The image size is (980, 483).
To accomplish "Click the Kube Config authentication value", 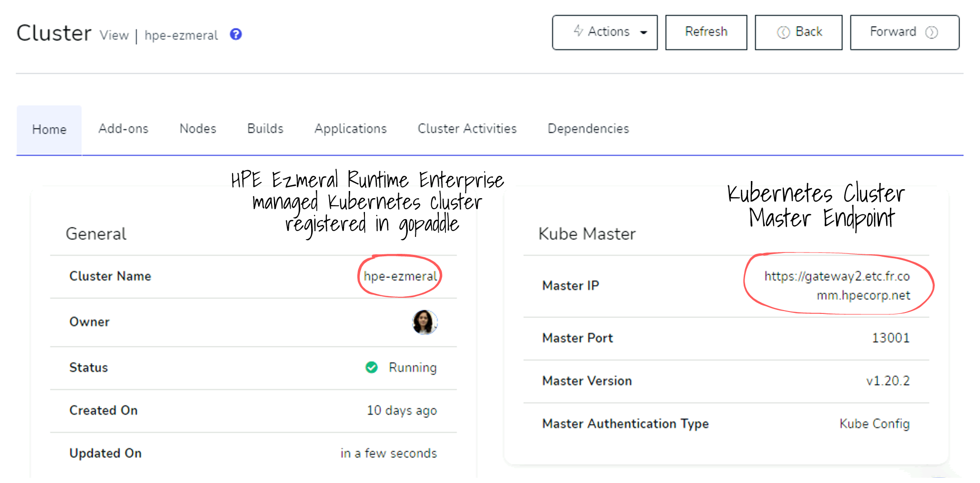I will pos(875,424).
